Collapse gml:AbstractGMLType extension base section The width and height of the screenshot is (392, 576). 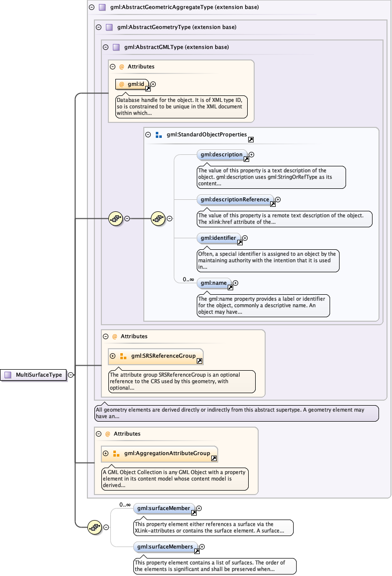(x=105, y=47)
